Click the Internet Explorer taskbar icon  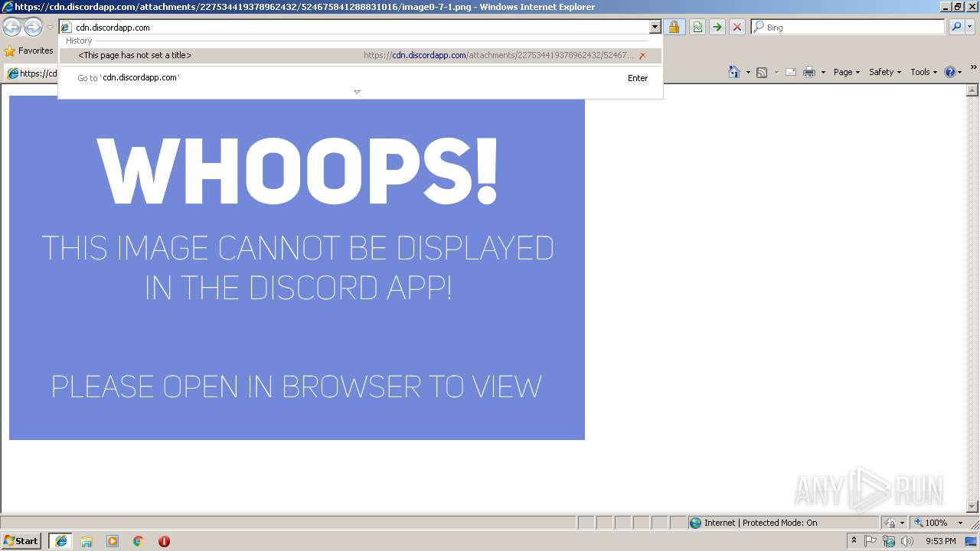tap(60, 541)
